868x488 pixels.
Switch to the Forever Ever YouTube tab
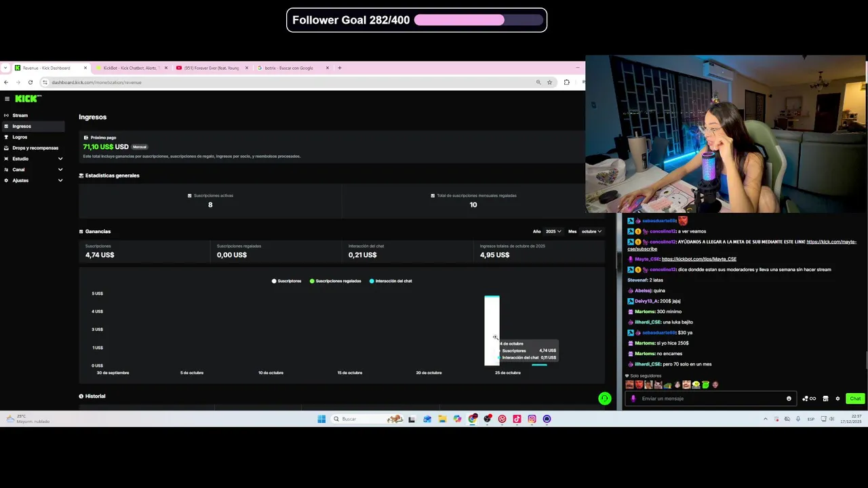[x=210, y=68]
